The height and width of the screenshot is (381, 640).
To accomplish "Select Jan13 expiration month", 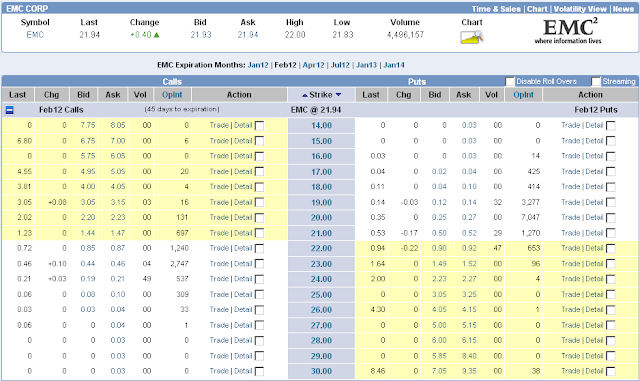I will coord(367,65).
